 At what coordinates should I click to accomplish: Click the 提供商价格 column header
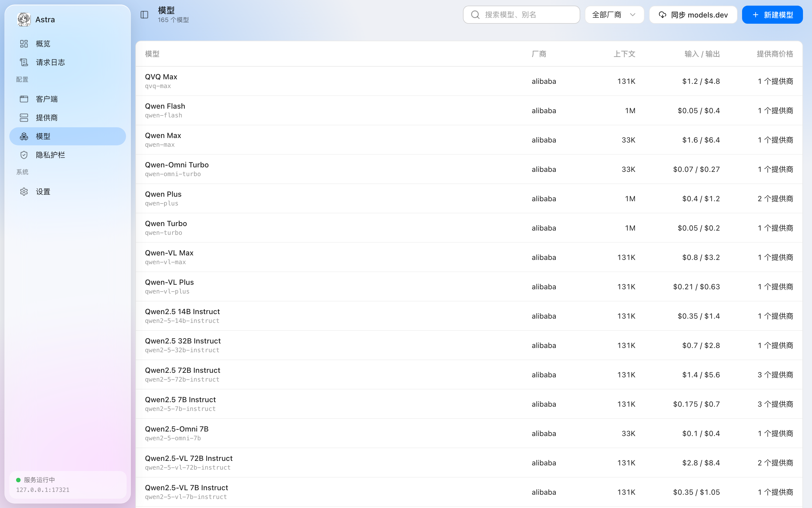coord(775,54)
